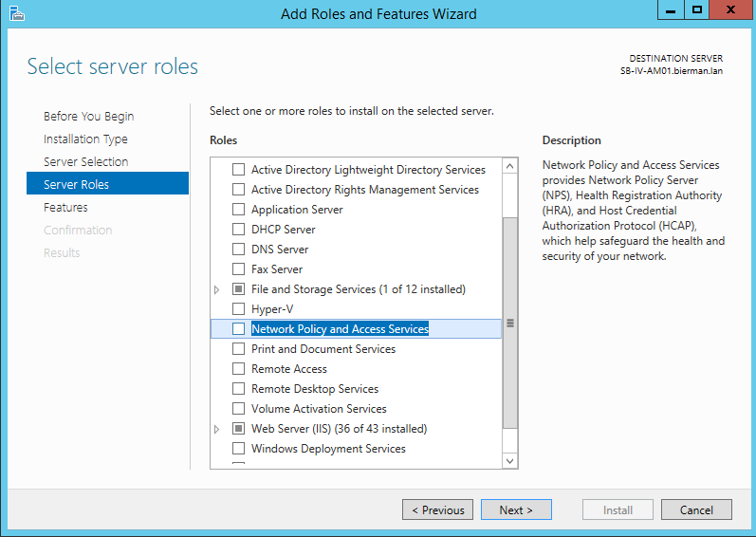Minimize the wizard window

coord(671,10)
